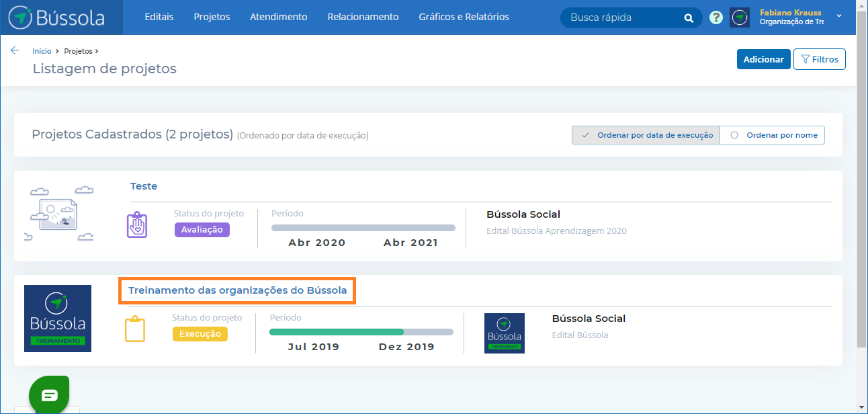Screen dimensions: 868x414
Task: Click the purple clipboard hand icon
Action: click(137, 224)
